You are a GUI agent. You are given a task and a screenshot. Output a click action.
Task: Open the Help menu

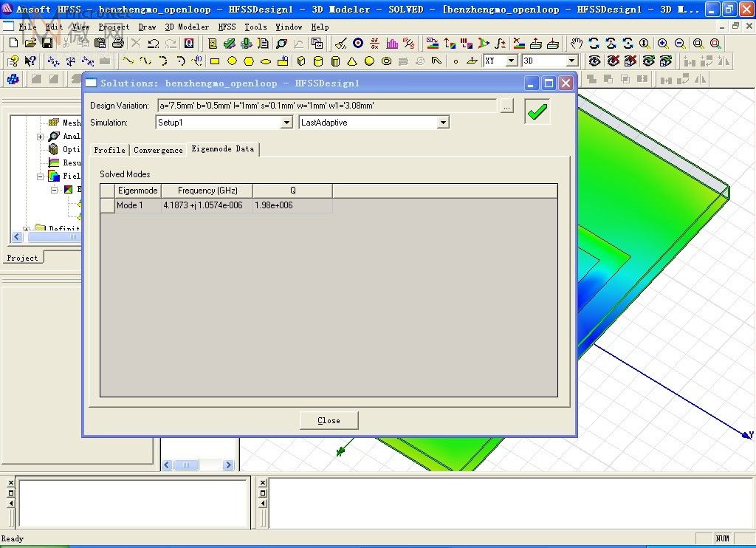320,27
